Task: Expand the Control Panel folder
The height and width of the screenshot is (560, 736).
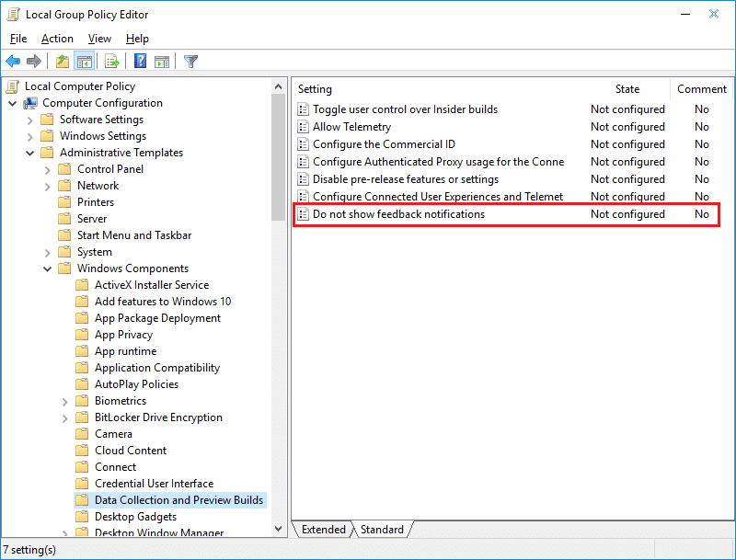Action: [x=48, y=170]
